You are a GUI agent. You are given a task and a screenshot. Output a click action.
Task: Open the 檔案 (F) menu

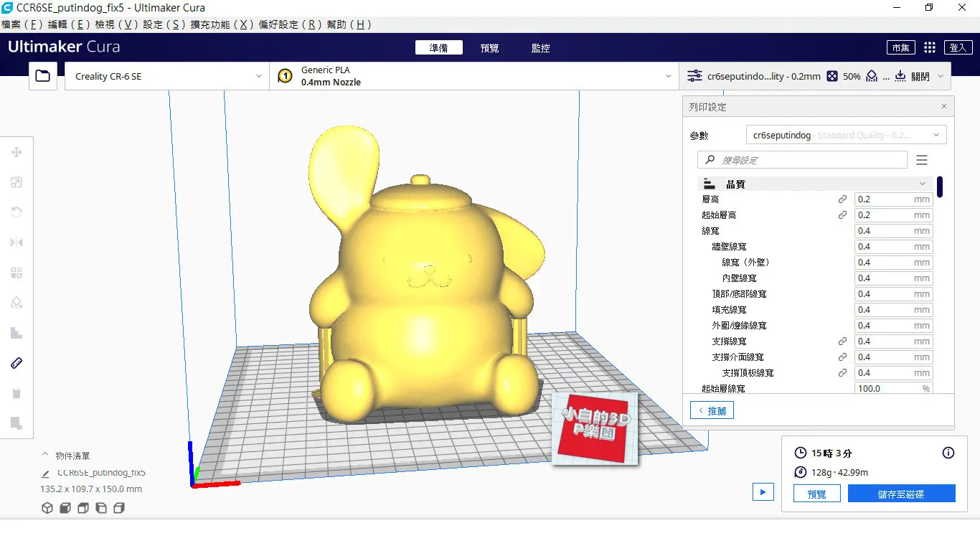(22, 24)
